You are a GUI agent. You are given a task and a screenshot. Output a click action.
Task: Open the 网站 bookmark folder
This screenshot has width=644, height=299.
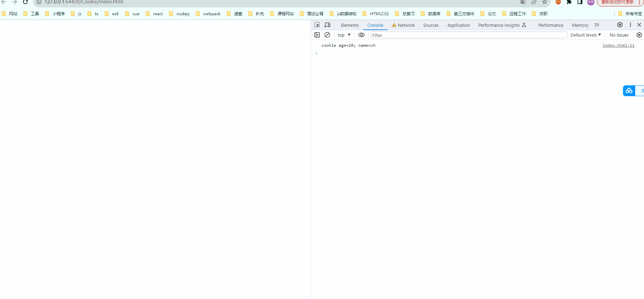point(10,14)
